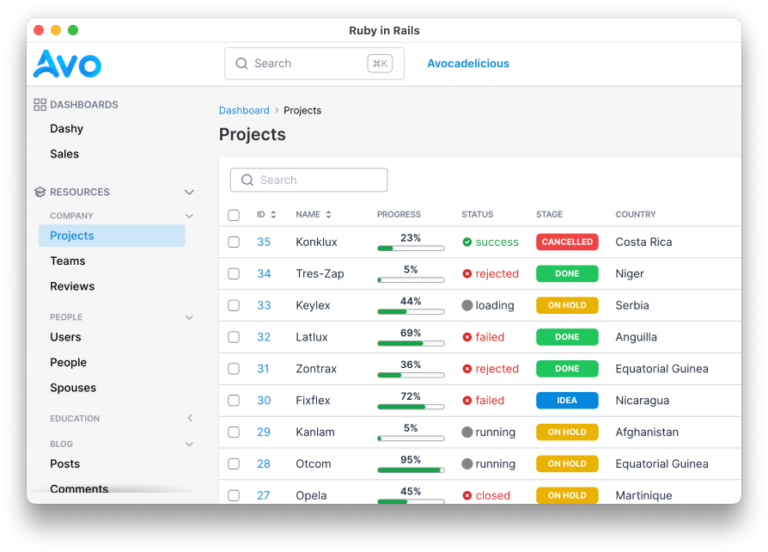Enable the checkbox for Otcom row
Viewport: 768px width, 552px height.
pos(234,464)
